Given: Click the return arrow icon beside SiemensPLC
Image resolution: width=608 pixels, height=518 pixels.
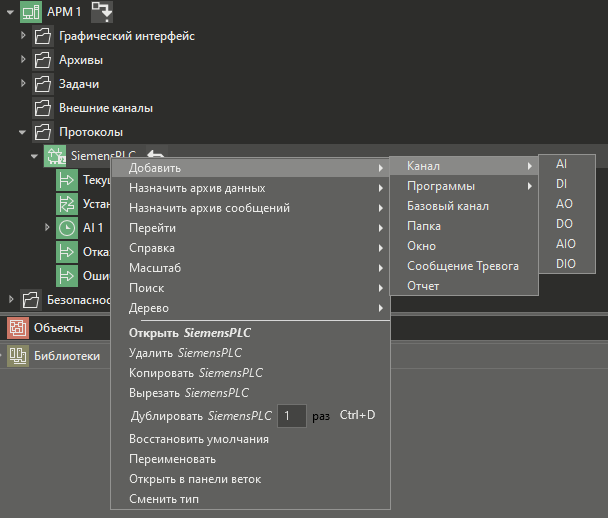Looking at the screenshot, I should pyautogui.click(x=156, y=155).
